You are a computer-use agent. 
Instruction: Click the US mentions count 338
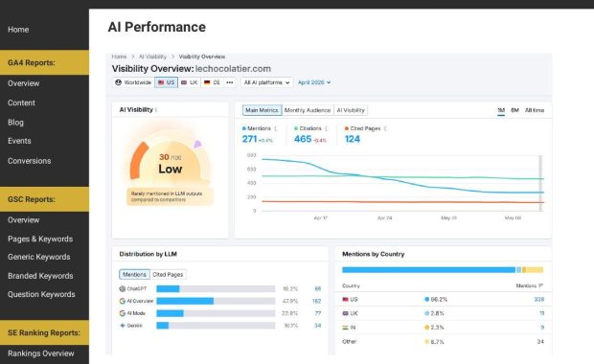click(x=538, y=299)
